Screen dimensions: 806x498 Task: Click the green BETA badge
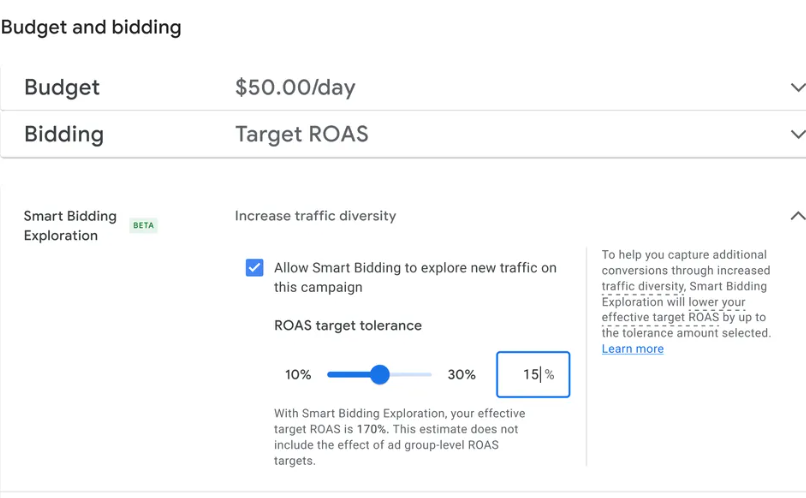coord(144,226)
